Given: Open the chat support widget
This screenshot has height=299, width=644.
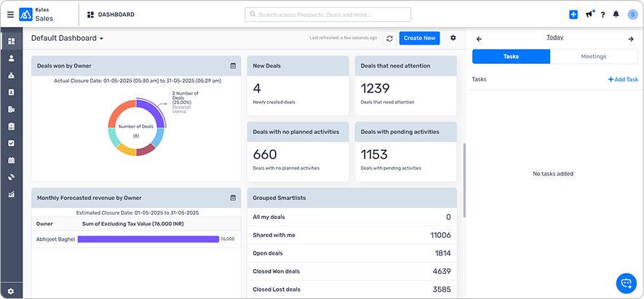Looking at the screenshot, I should coord(625,282).
